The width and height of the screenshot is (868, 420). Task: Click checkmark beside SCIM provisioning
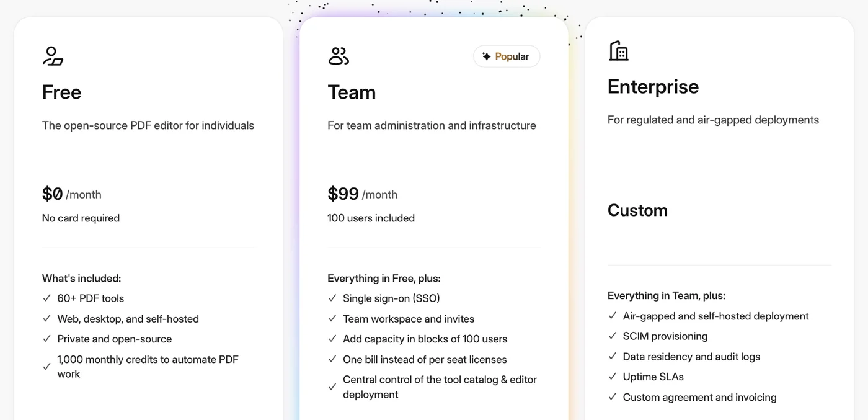pyautogui.click(x=613, y=336)
